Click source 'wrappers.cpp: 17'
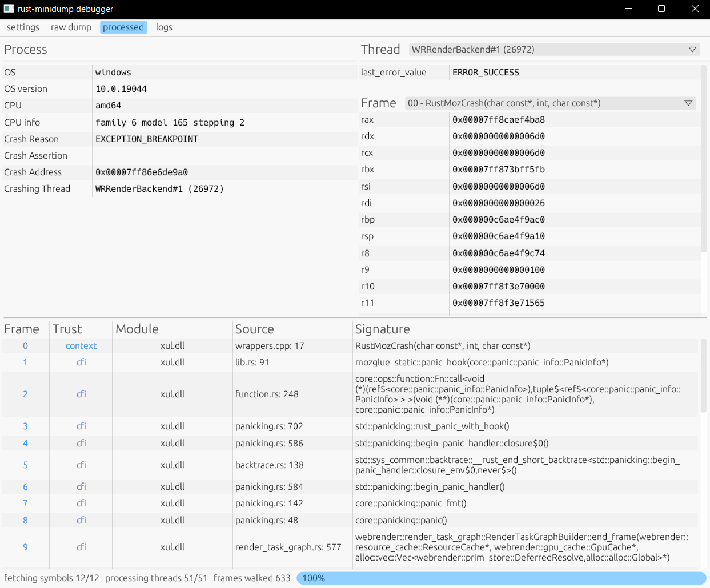The width and height of the screenshot is (710, 588). point(270,346)
